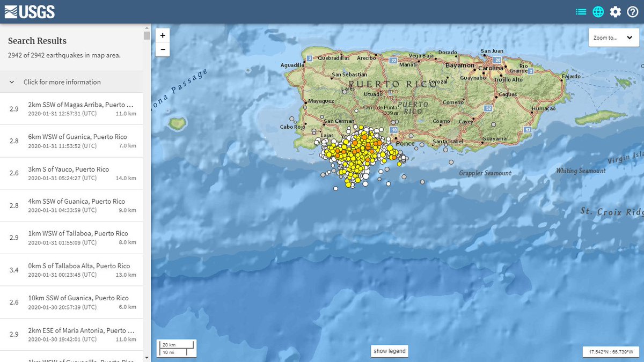Click the San Juan label on map
Screen dimensions: 644x362
click(492, 51)
